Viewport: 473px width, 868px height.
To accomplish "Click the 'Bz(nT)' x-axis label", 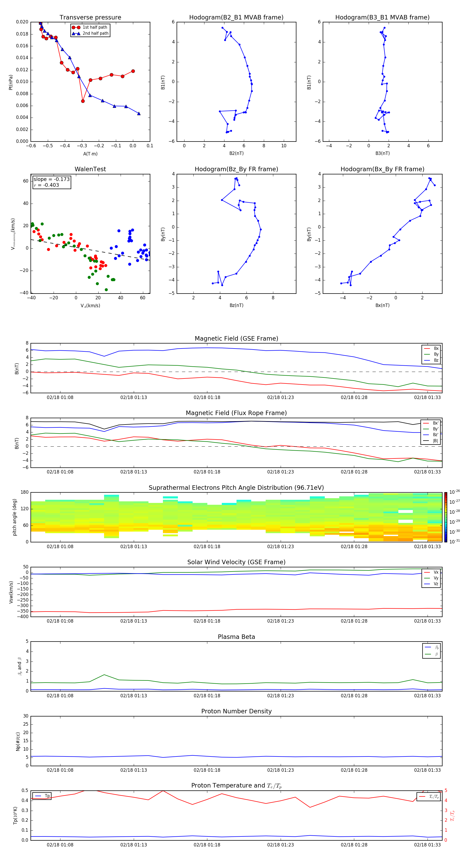I will (236, 305).
